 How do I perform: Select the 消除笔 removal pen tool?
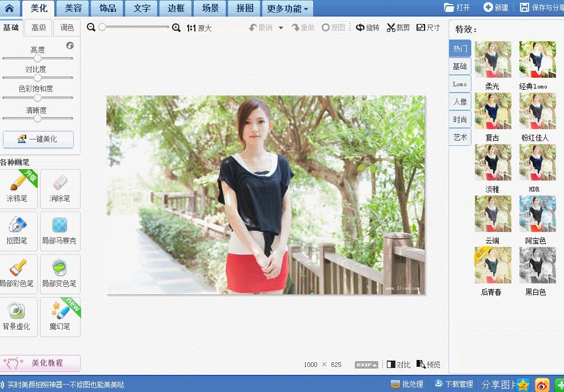(60, 189)
